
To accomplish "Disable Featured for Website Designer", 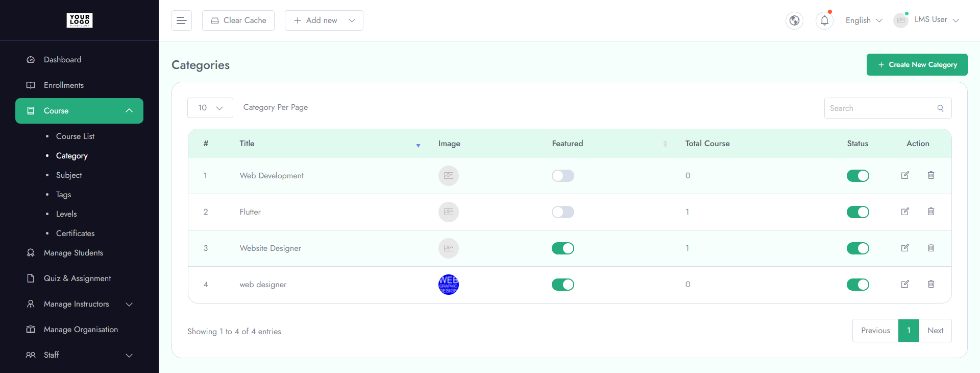I will pyautogui.click(x=563, y=248).
